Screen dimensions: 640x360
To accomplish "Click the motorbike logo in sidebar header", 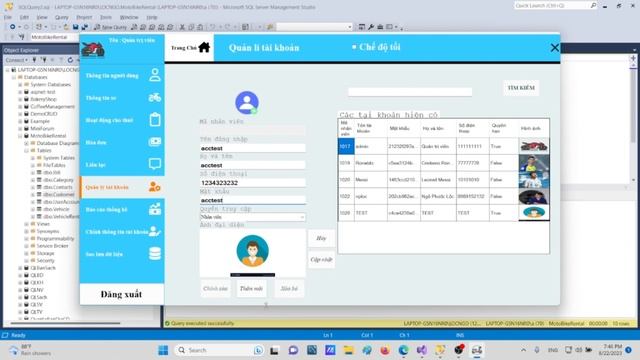I will coord(93,50).
